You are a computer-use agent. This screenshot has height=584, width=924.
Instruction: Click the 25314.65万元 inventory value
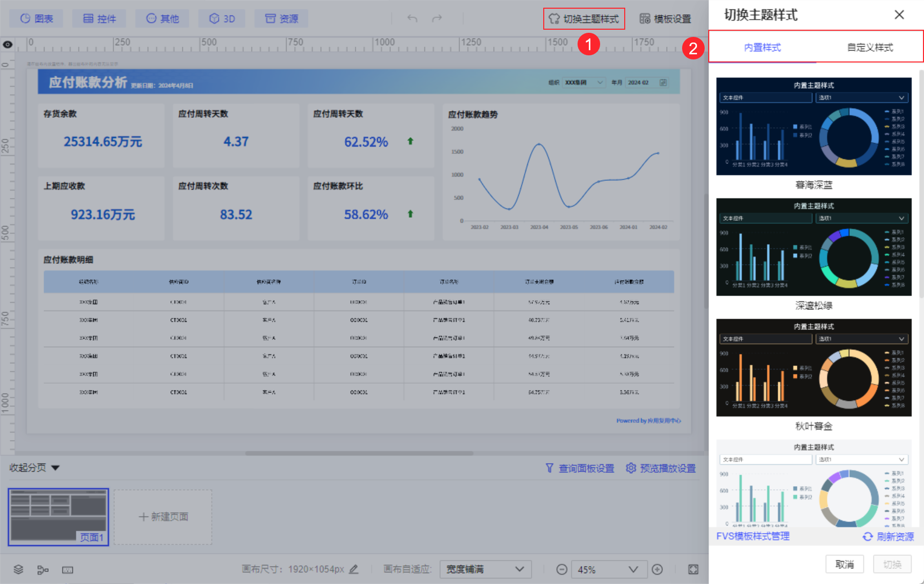102,141
